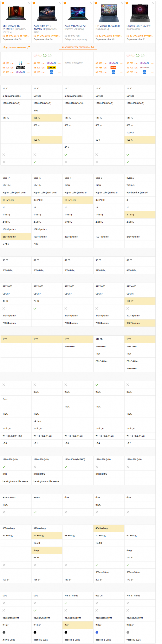Viewport: 162px width, 644px height.
Task: Click the orange store logo in HP Victus offers
Action: (113, 68)
